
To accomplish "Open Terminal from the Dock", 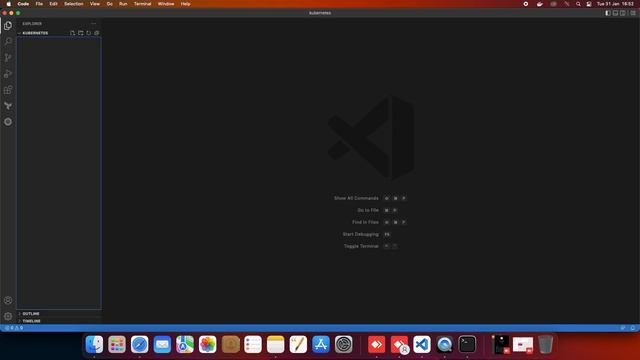I will point(467,344).
